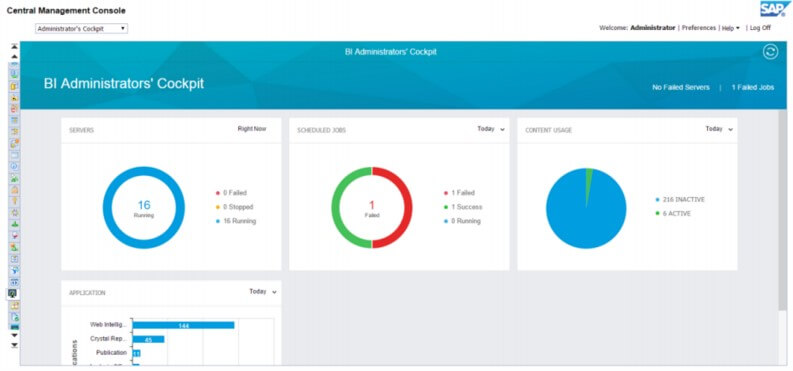
Task: Click '1 Failed' jobs legend entry
Action: tap(459, 193)
